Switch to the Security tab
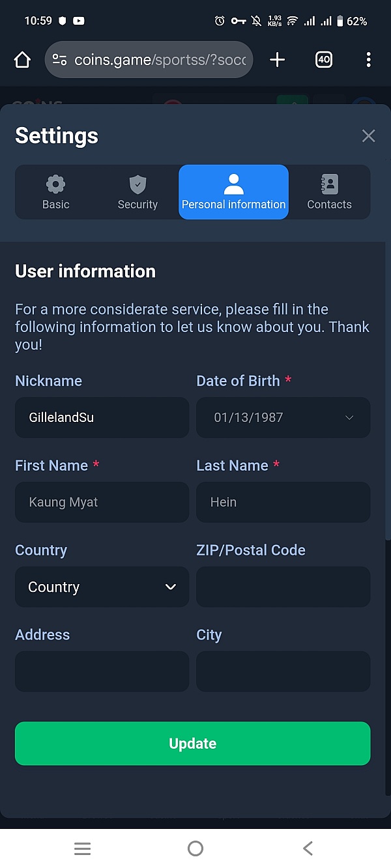391x868 pixels. 138,192
